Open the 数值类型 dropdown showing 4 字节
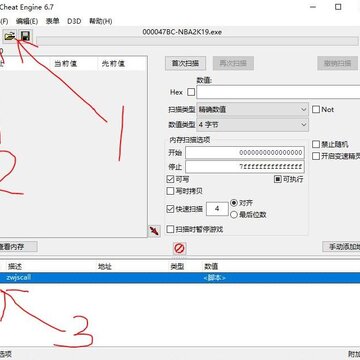 (x=252, y=125)
